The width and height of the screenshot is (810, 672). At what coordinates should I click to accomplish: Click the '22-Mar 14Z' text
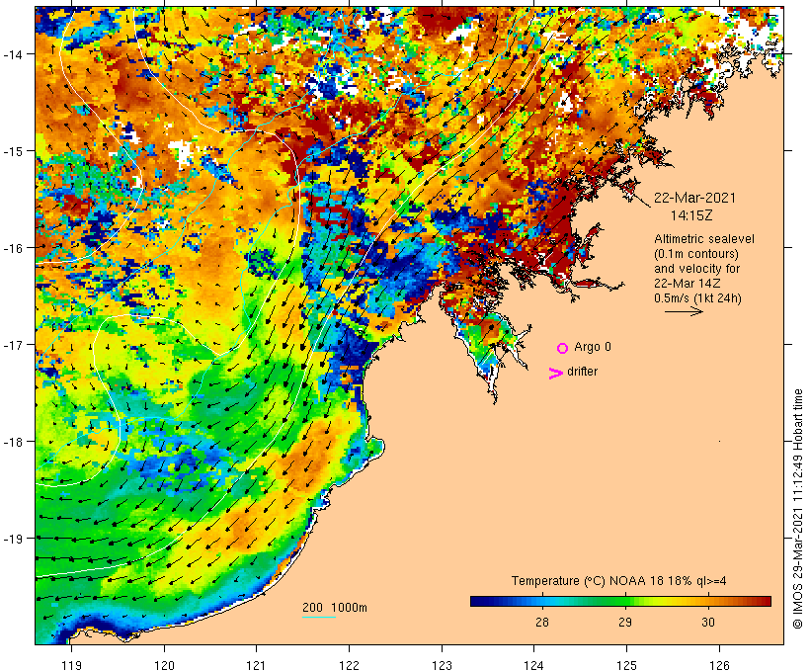[x=688, y=284]
